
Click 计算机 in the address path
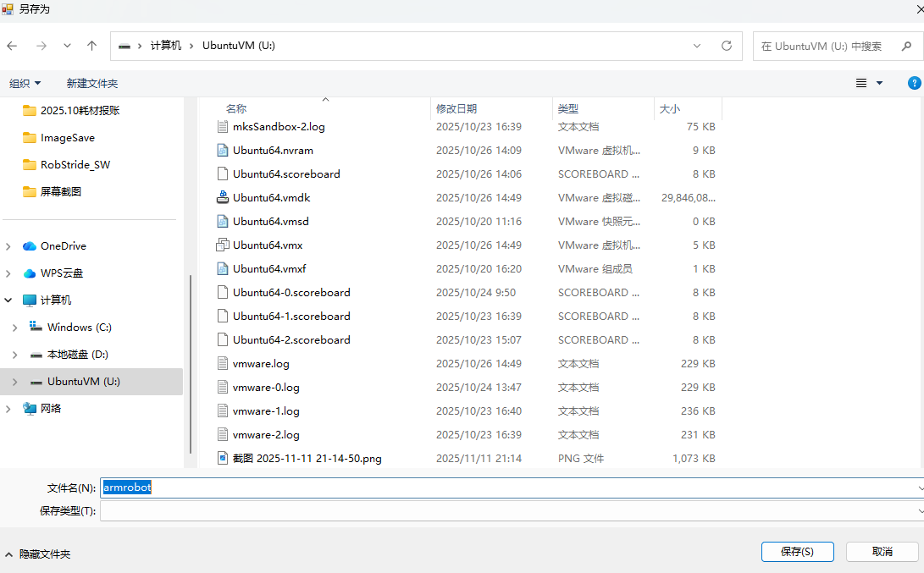(166, 46)
